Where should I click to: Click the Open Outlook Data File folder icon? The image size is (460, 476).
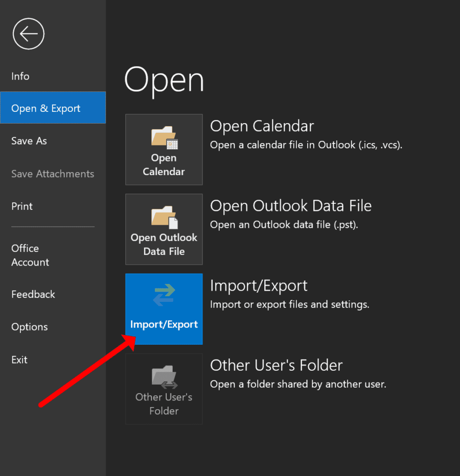(x=165, y=218)
